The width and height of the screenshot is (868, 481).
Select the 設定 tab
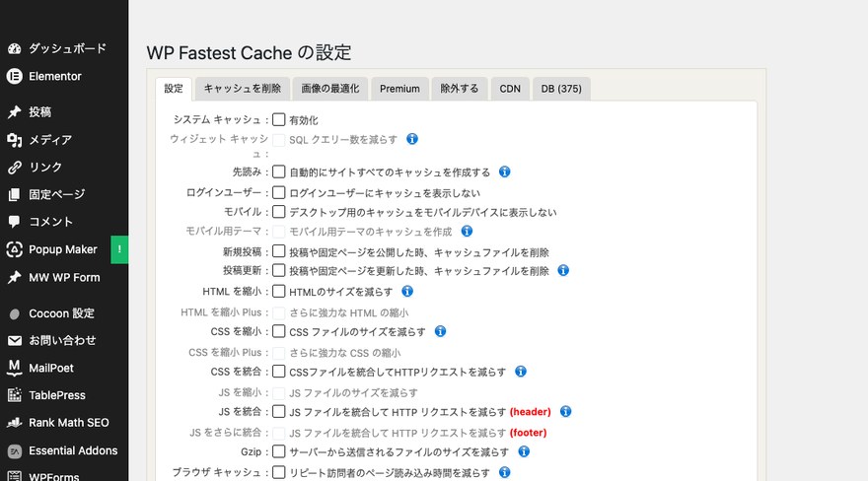point(174,89)
